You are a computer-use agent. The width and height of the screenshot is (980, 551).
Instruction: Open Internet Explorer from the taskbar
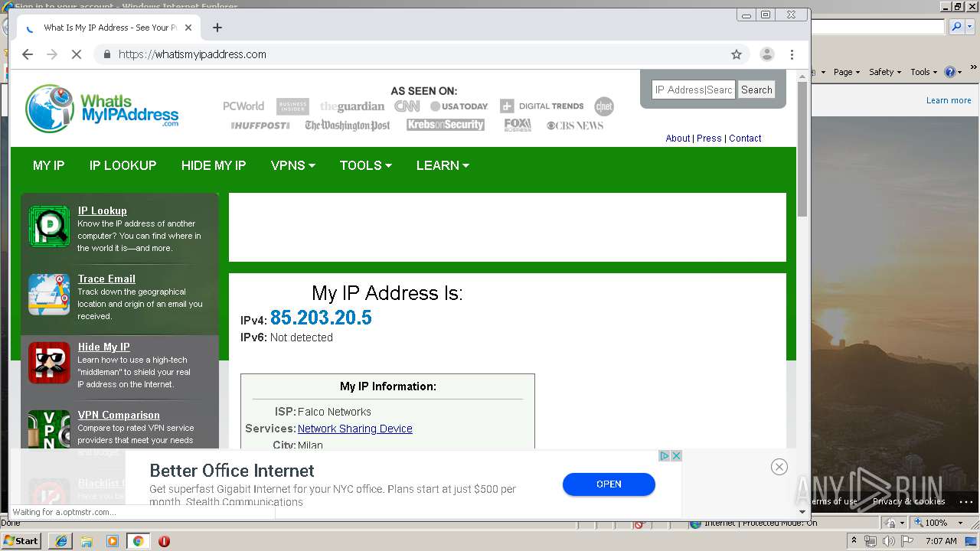tap(60, 541)
